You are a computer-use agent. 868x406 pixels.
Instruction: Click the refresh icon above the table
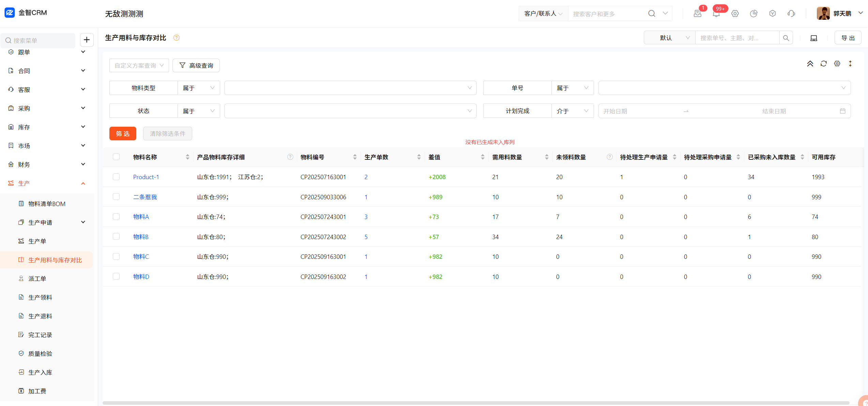(x=823, y=64)
